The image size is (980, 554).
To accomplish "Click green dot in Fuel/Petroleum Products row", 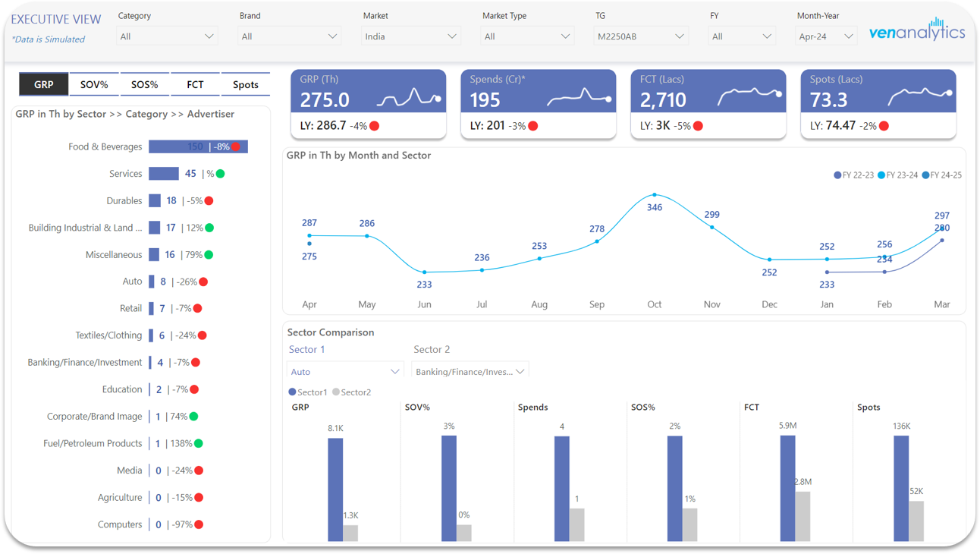I will pos(199,444).
